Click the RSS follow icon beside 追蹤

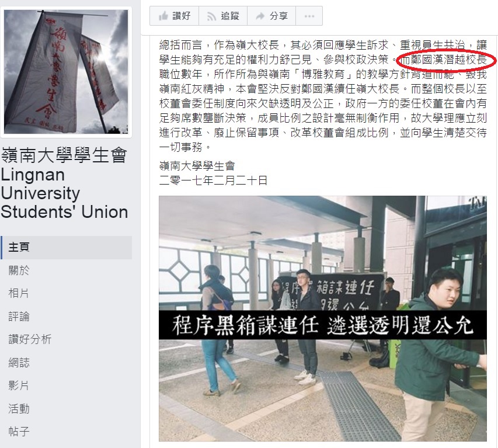(211, 16)
